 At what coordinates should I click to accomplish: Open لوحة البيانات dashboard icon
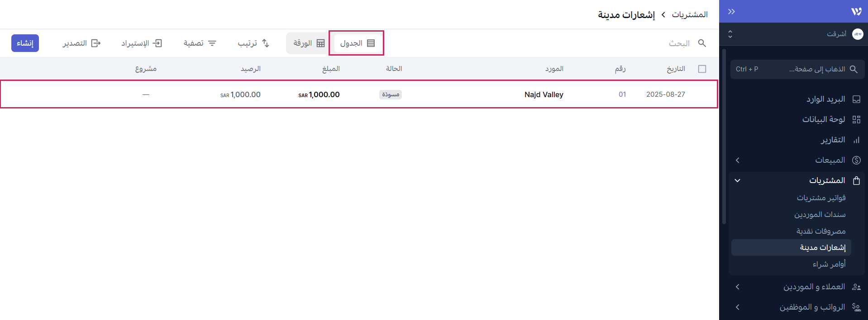coord(856,119)
